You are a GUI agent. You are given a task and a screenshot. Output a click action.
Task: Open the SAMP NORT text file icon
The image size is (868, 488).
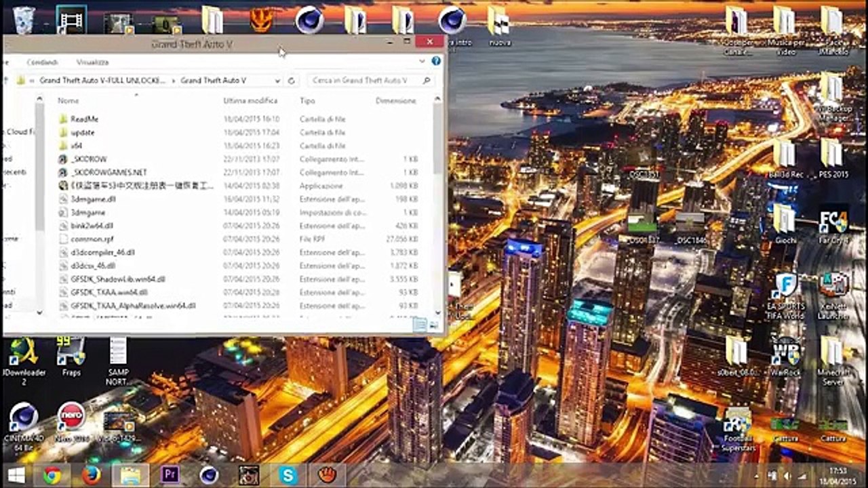[118, 362]
